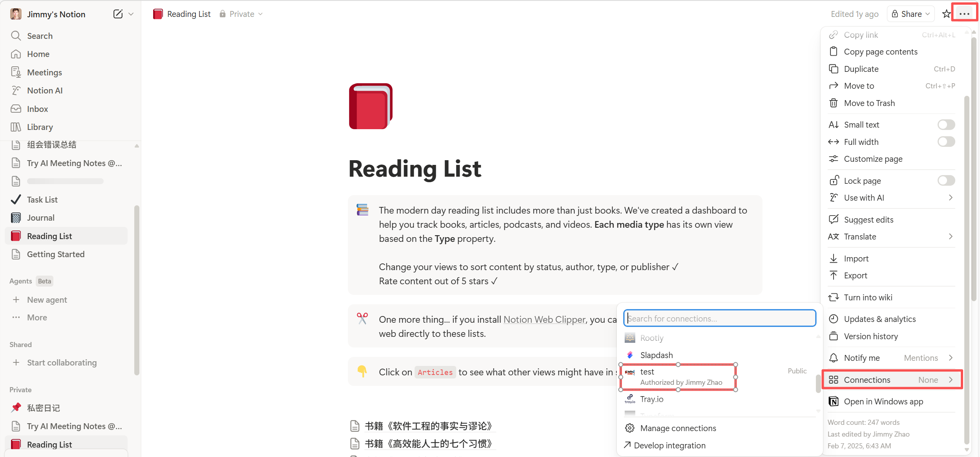Open Search from the sidebar
This screenshot has width=980, height=457.
click(x=39, y=36)
